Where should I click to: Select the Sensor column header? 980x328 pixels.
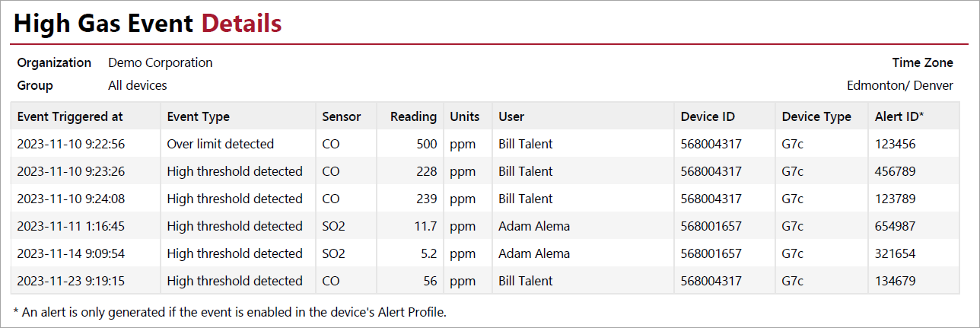click(x=341, y=116)
